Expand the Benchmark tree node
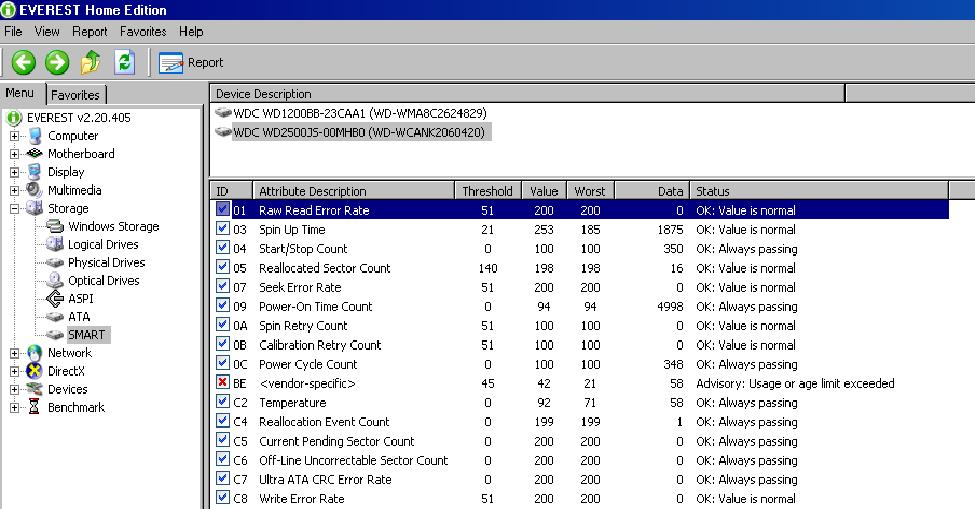The image size is (975, 509). click(14, 408)
